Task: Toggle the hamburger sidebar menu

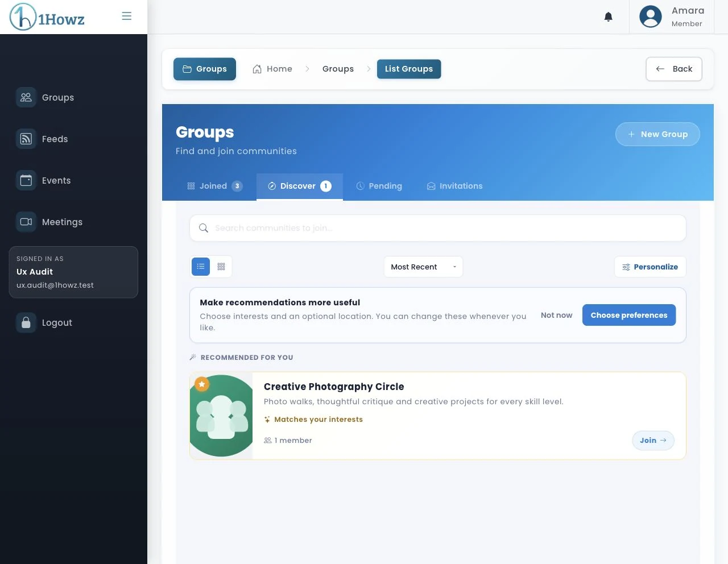Action: click(127, 16)
